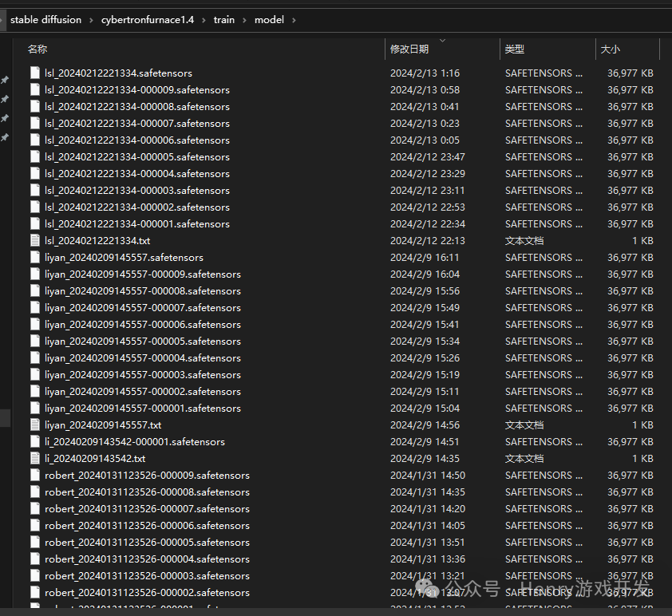Click date cell '2024/2/9 16:11'
This screenshot has height=616, width=672.
pyautogui.click(x=425, y=257)
